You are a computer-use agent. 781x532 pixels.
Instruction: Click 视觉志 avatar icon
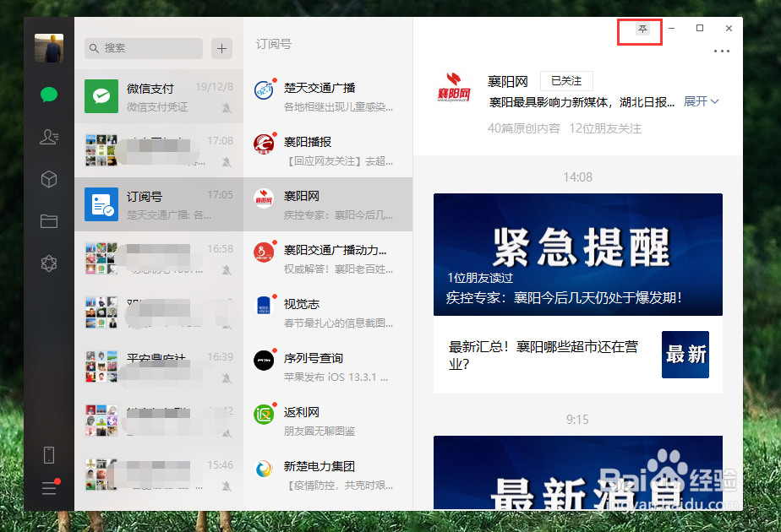pos(264,306)
